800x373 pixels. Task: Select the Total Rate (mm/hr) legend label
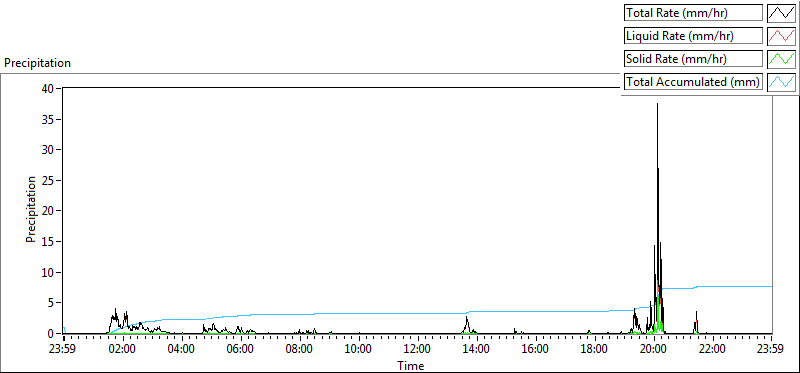point(693,13)
